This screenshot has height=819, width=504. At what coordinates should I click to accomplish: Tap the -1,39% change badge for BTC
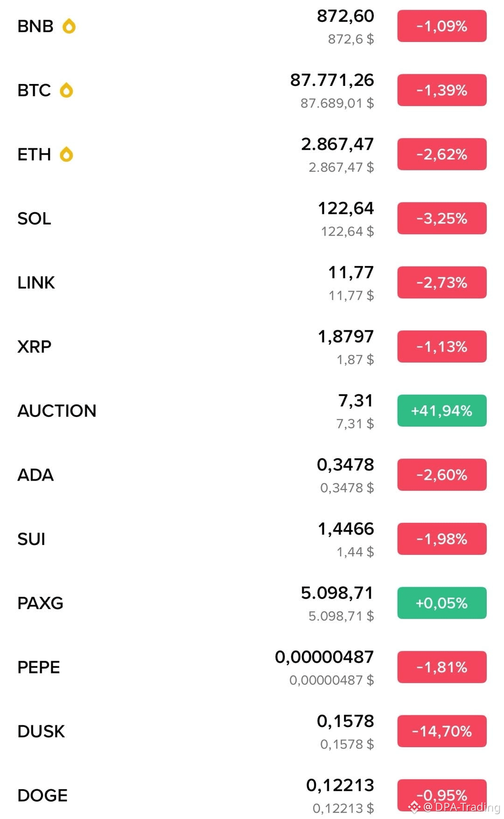point(442,90)
